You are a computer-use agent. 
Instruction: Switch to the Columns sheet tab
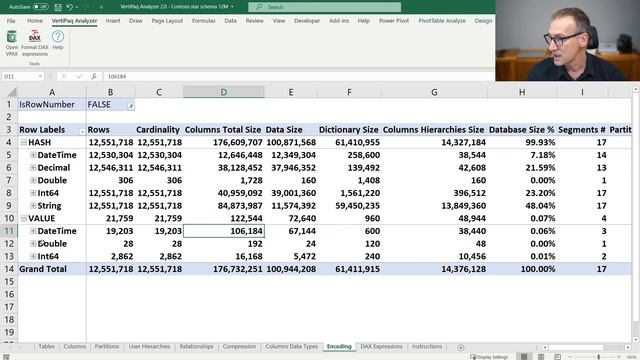click(75, 347)
